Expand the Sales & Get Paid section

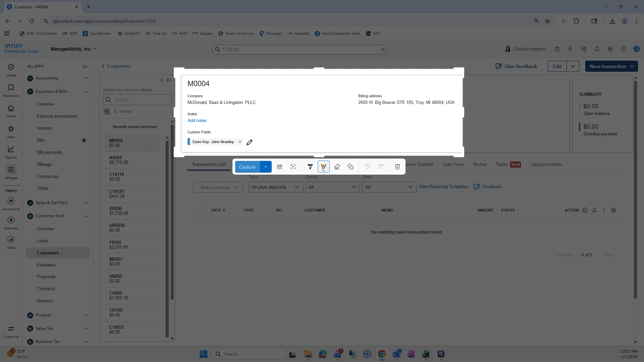click(x=86, y=203)
